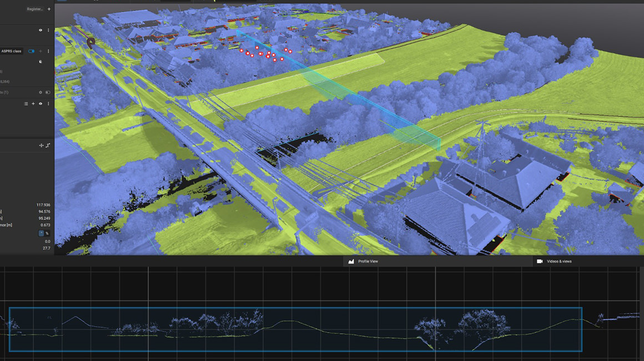Screen dimensions: 644x361
Task: Toggle the switch right of the gear icon
Action: pyautogui.click(x=48, y=92)
